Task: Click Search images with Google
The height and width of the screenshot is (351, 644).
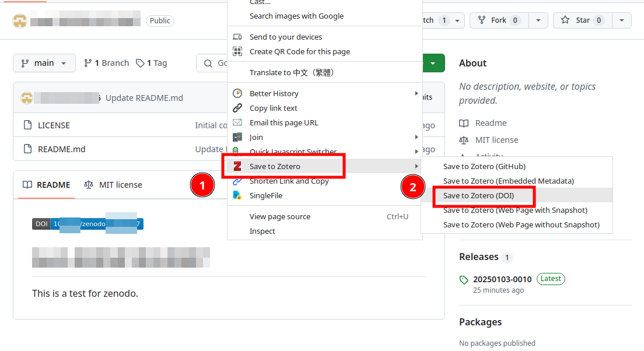Action: click(x=296, y=16)
